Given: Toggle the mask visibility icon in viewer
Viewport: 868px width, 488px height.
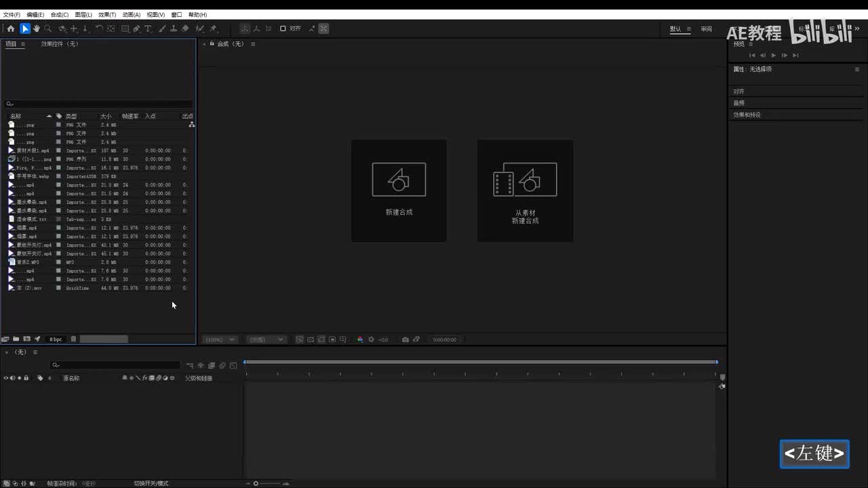Looking at the screenshot, I should click(321, 340).
